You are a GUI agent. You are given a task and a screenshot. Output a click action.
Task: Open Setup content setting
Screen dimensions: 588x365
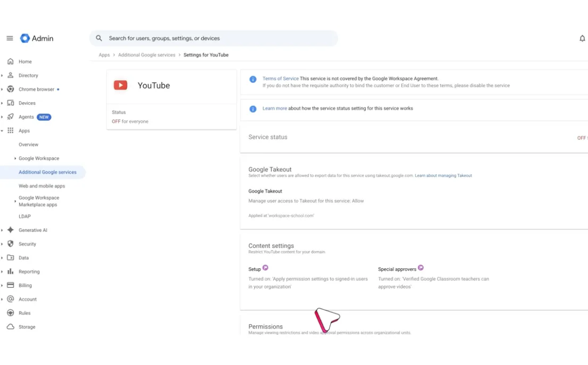[x=308, y=278]
